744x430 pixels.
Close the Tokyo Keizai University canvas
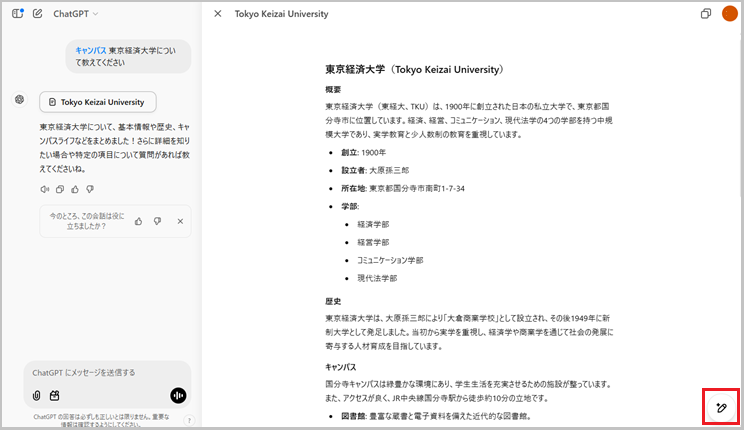[218, 14]
